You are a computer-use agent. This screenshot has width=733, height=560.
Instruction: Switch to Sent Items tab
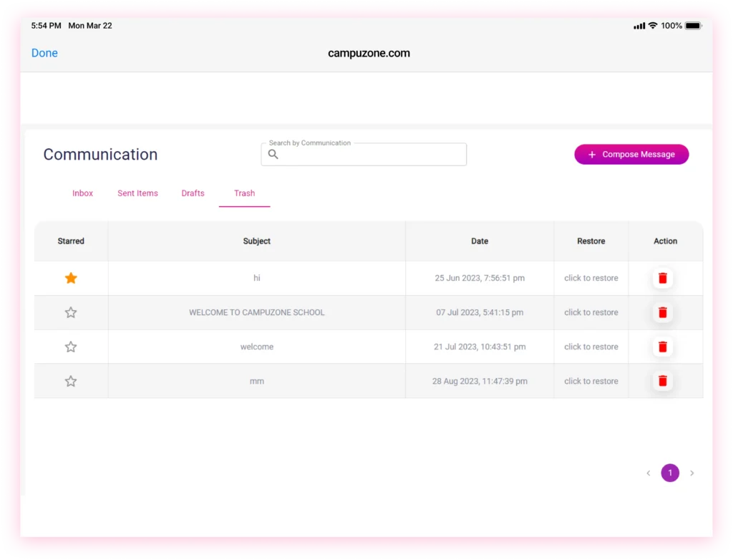click(137, 193)
